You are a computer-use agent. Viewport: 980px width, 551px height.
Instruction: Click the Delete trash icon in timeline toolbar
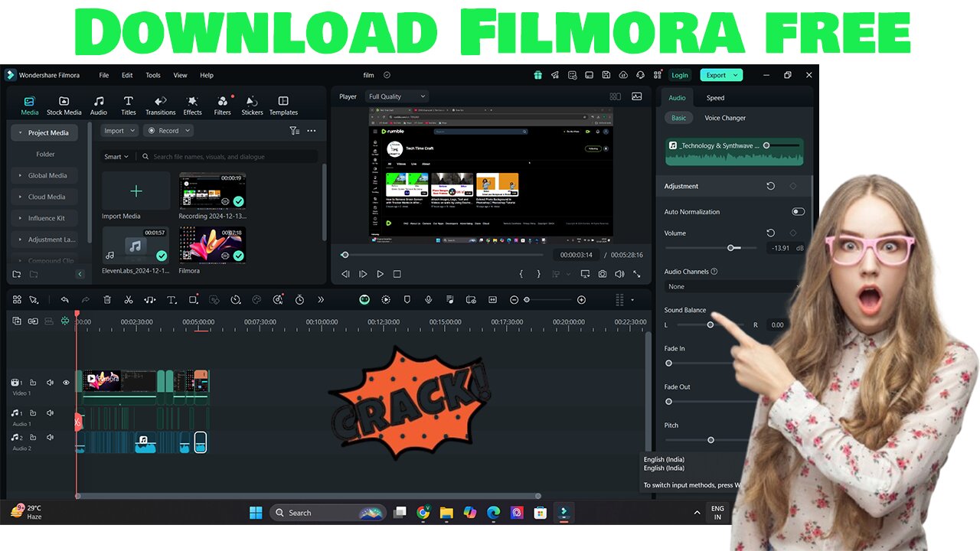[107, 300]
